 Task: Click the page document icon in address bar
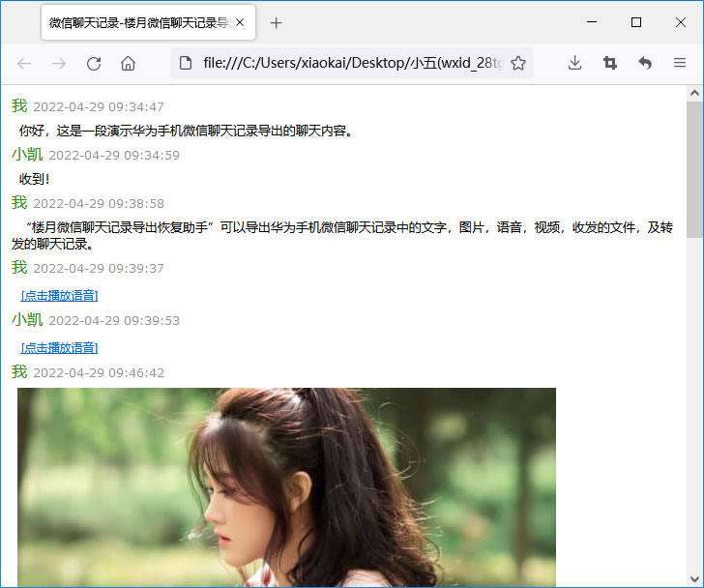pos(186,63)
